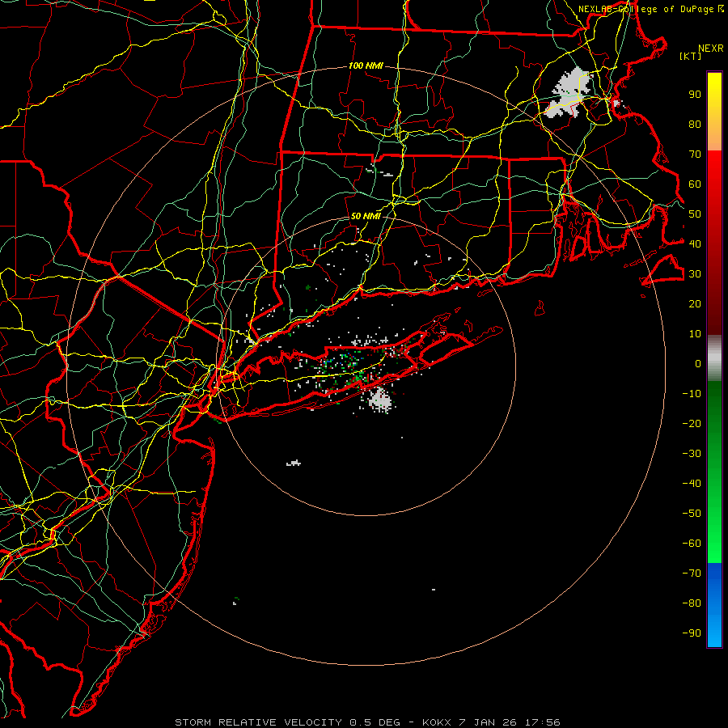Click the 10 value on velocity scale
728x728 pixels.
pos(695,334)
